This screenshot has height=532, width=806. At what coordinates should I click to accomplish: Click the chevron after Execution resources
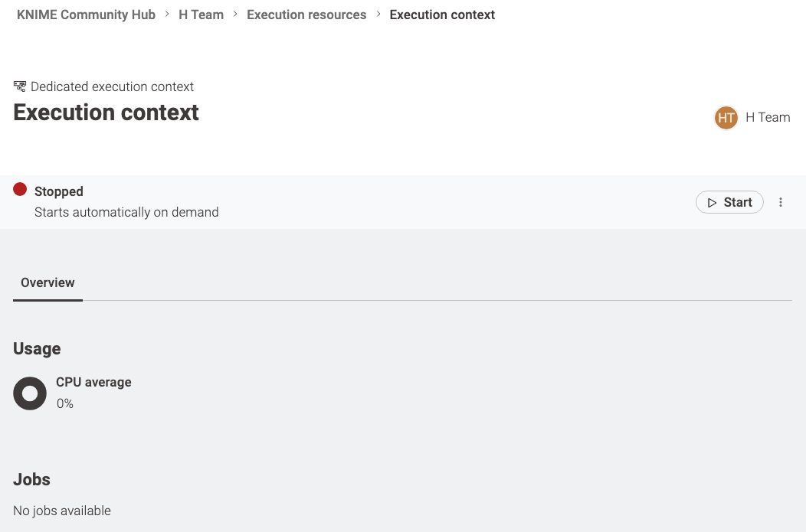378,15
